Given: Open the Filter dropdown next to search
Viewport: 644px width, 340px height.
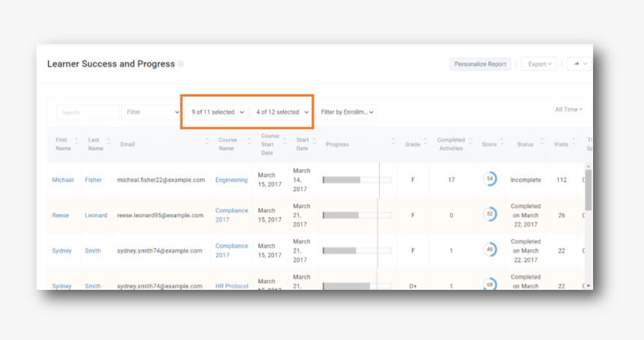Looking at the screenshot, I should pos(152,112).
